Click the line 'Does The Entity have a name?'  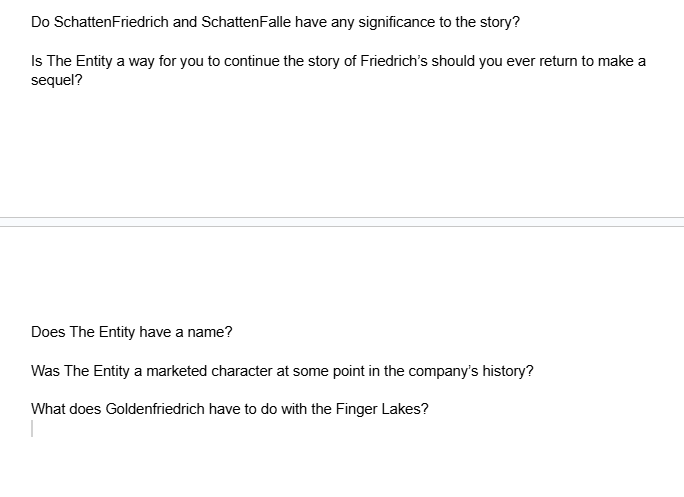coord(132,332)
